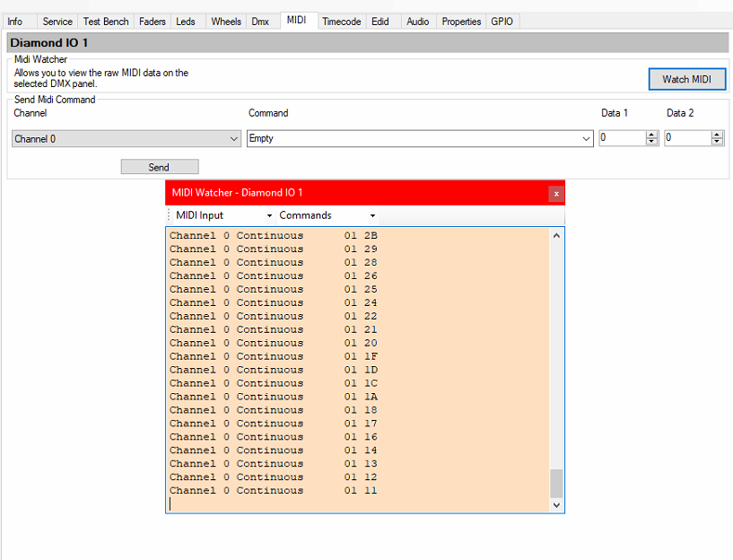Click the Watch MIDI button

click(x=686, y=79)
